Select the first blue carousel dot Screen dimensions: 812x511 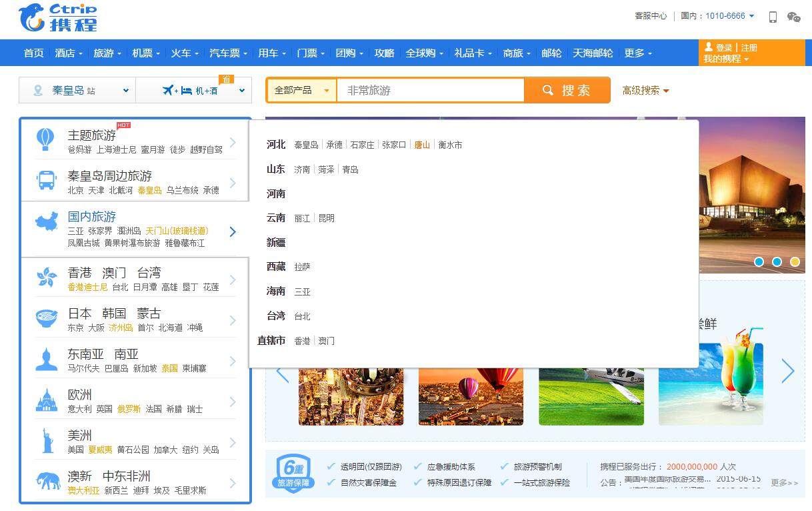759,262
